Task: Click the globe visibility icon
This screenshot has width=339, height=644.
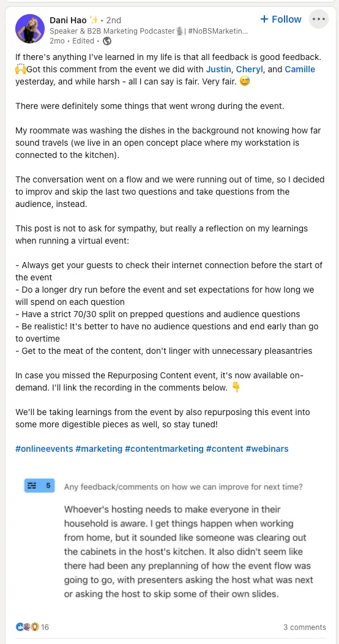Action: click(x=107, y=41)
